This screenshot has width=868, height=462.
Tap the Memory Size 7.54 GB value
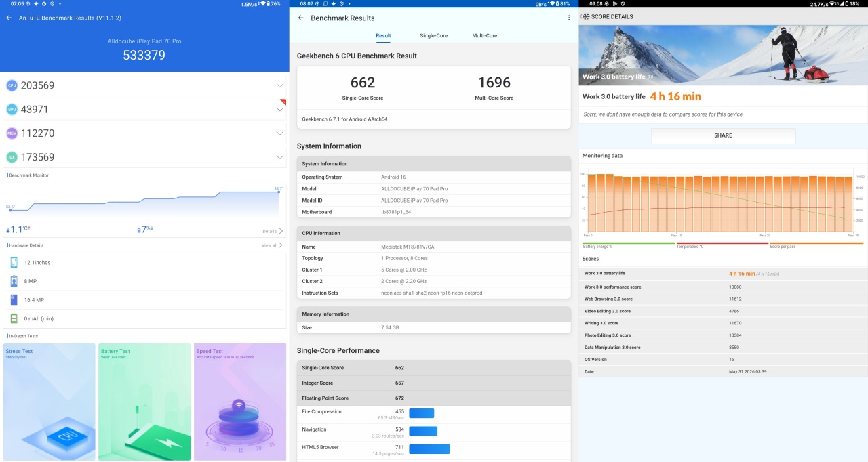pos(389,327)
